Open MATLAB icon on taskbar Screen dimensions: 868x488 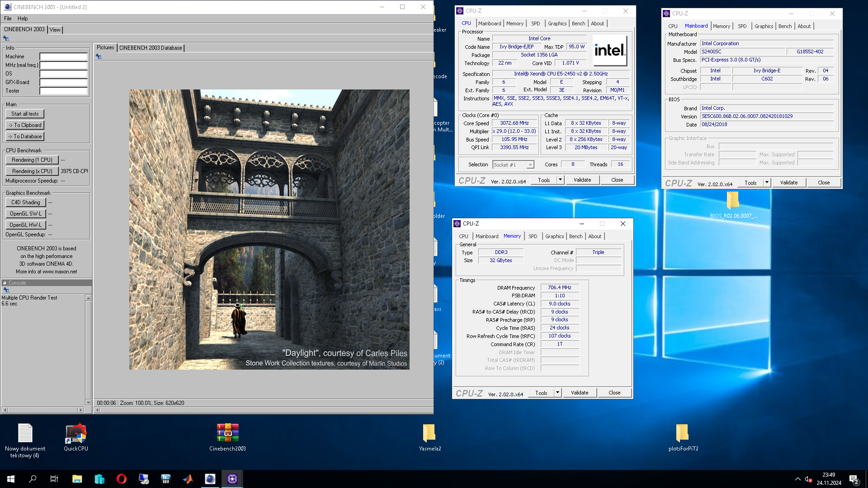pos(188,479)
